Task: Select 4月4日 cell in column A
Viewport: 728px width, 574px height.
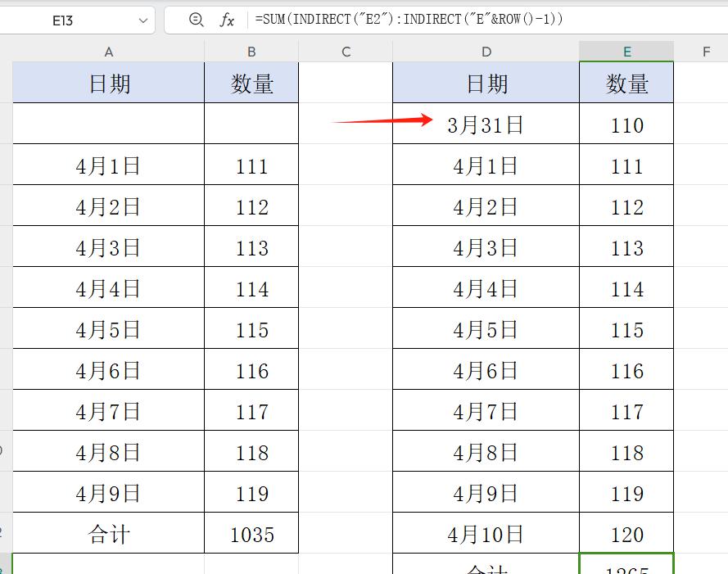Action: coord(109,287)
